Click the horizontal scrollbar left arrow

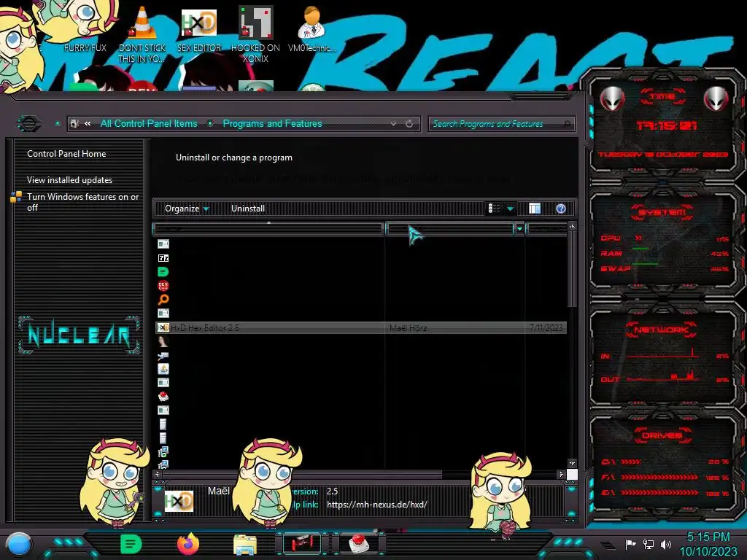[x=158, y=474]
